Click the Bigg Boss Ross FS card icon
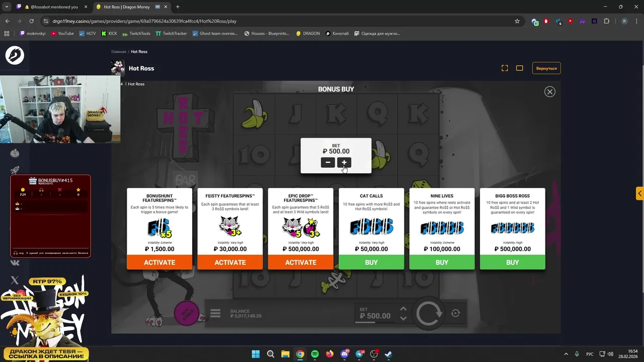This screenshot has width=644, height=362. pyautogui.click(x=512, y=228)
